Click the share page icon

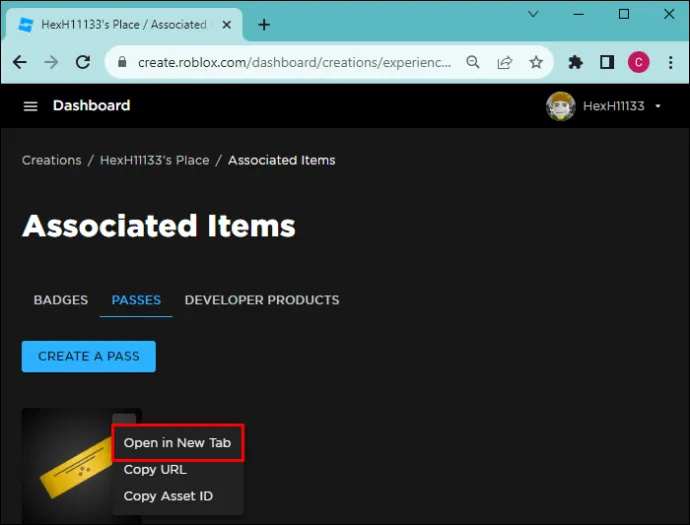pos(504,62)
